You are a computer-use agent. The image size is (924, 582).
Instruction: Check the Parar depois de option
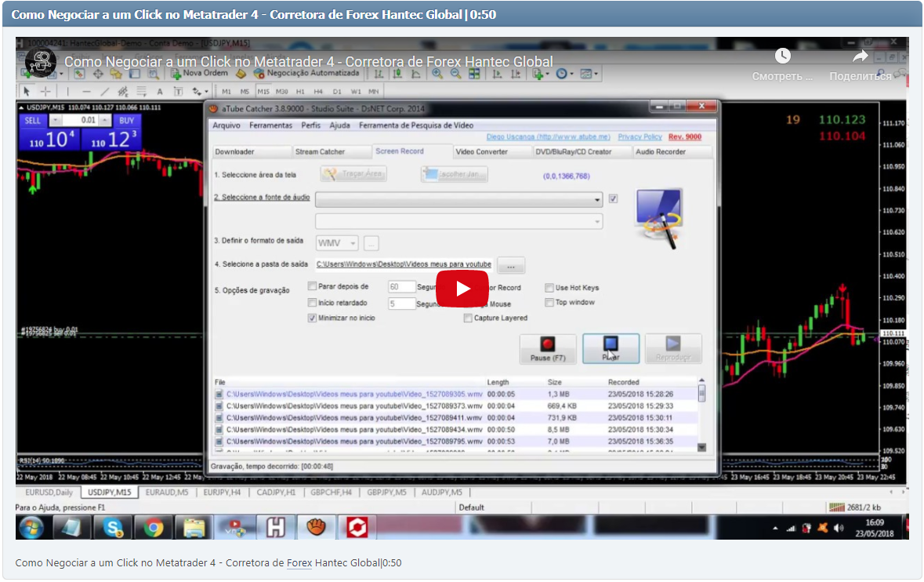pos(312,286)
